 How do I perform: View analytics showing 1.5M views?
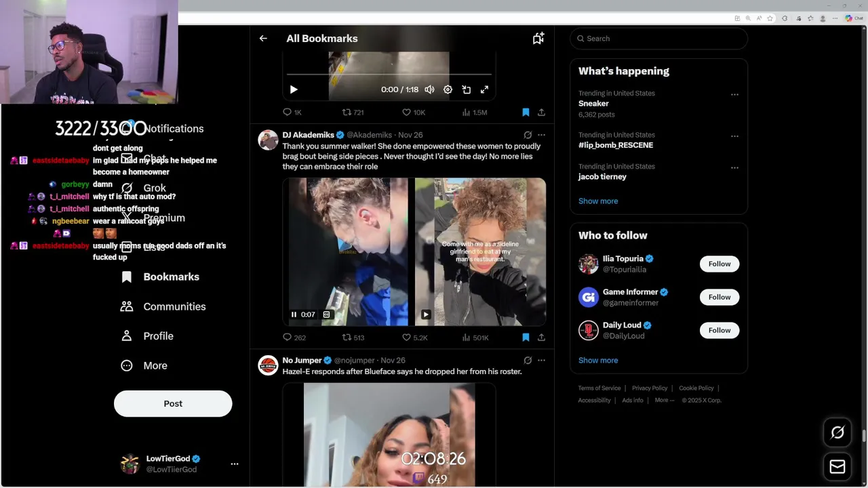pos(475,113)
